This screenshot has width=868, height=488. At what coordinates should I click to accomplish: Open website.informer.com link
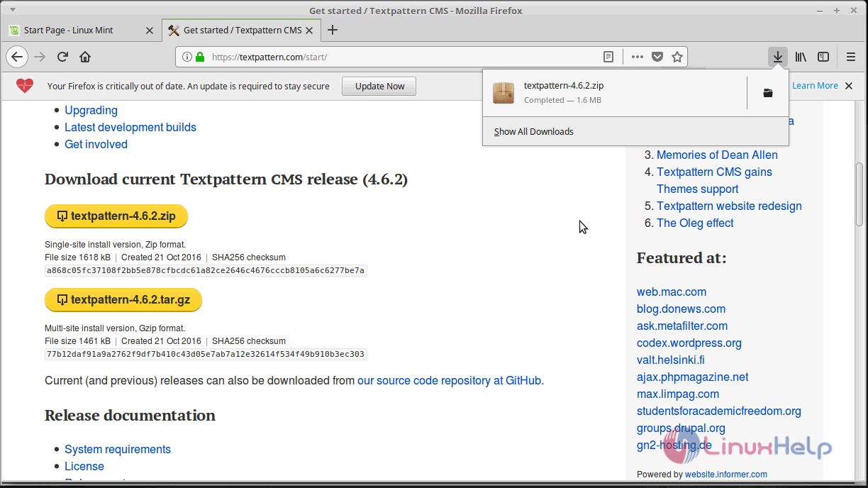tap(725, 475)
